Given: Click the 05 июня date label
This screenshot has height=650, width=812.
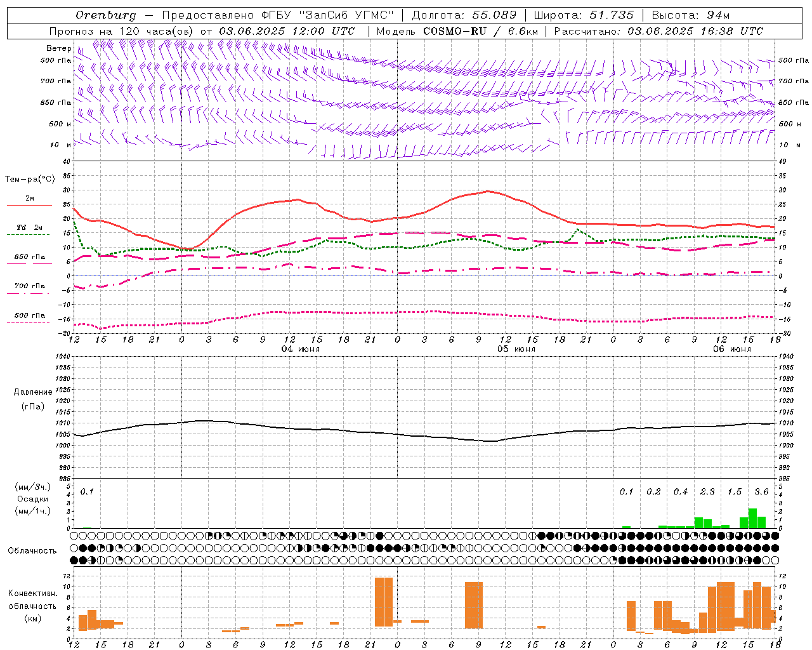Looking at the screenshot, I should coord(516,348).
